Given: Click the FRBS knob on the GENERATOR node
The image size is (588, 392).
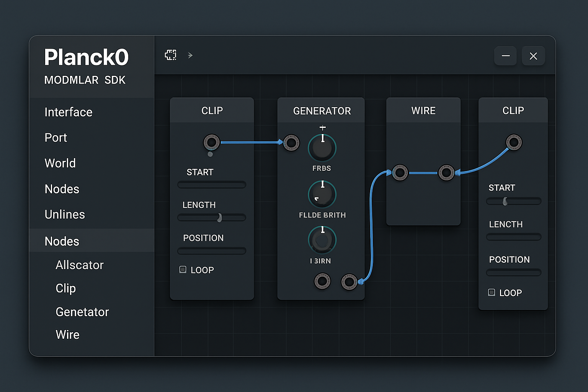Looking at the screenshot, I should [322, 147].
